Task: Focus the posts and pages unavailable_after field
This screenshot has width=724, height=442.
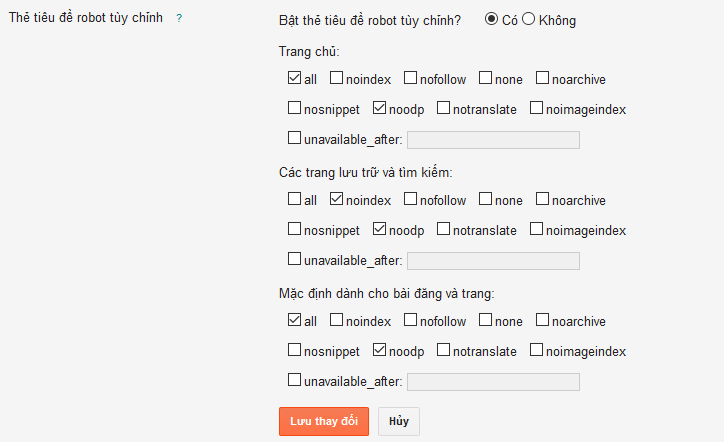Action: (493, 382)
